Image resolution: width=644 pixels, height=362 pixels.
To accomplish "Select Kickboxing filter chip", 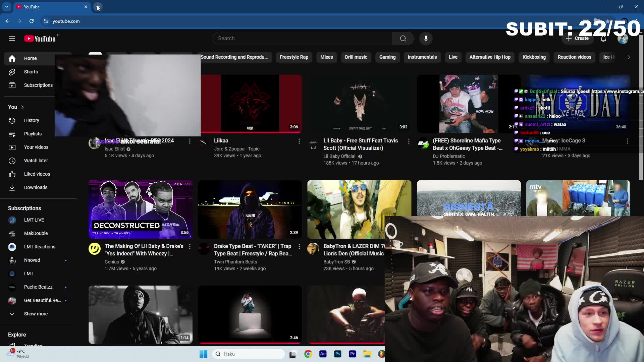I will [534, 57].
